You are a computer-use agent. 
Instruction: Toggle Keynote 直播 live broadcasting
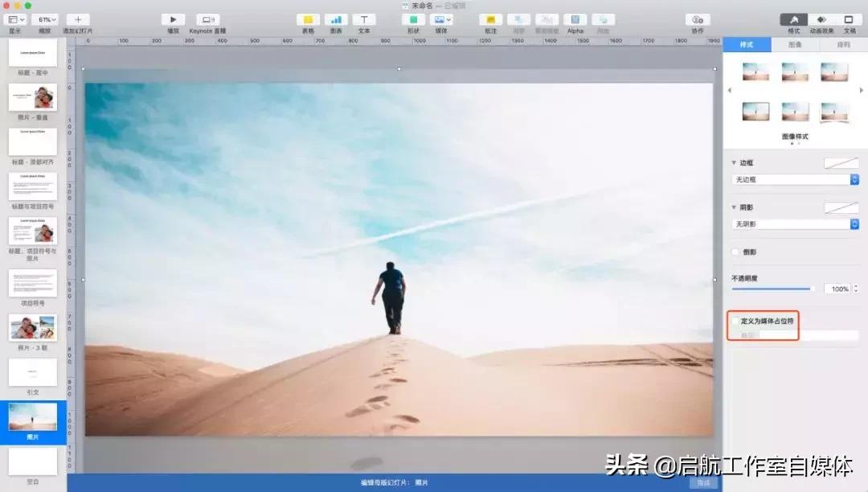point(208,21)
